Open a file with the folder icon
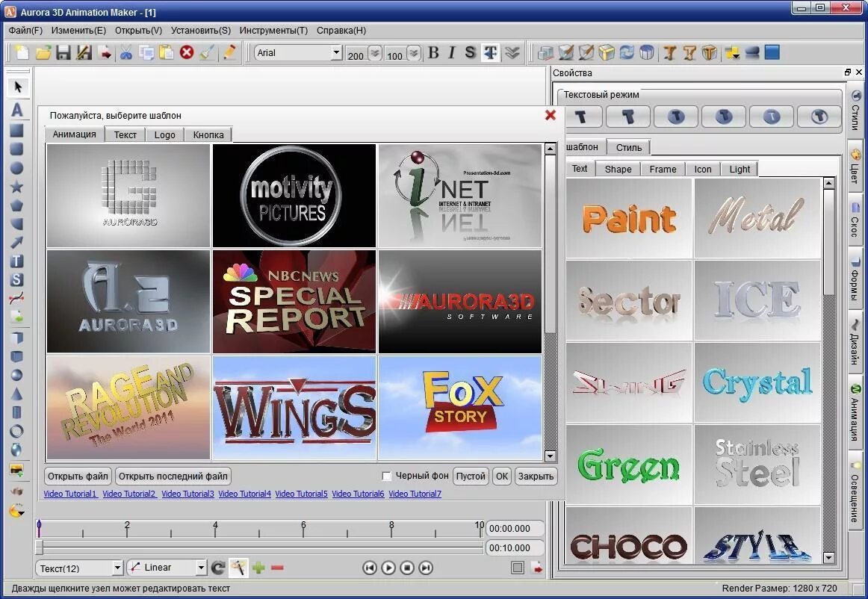Image resolution: width=868 pixels, height=599 pixels. point(43,52)
